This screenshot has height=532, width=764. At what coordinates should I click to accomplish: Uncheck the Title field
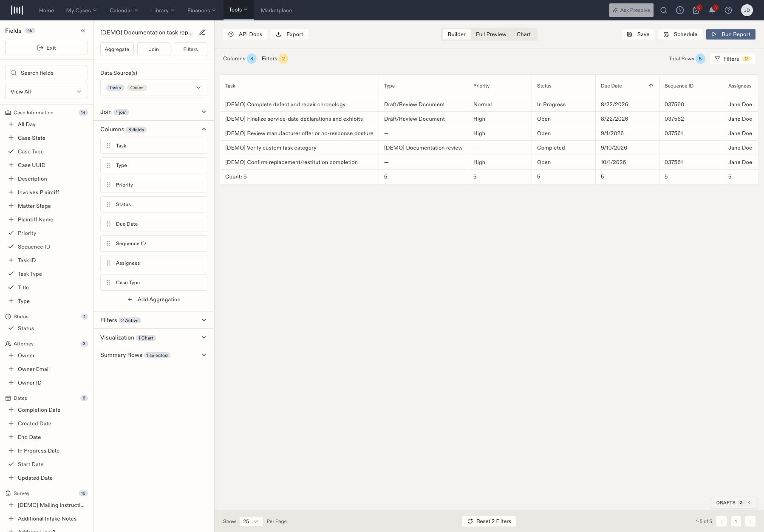tap(11, 287)
